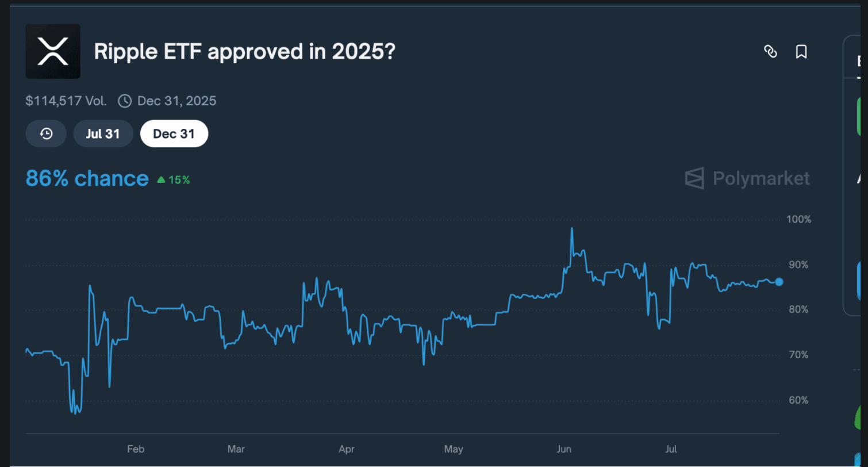Click the 60% label on the y-axis
The image size is (868, 467).
[x=798, y=400]
